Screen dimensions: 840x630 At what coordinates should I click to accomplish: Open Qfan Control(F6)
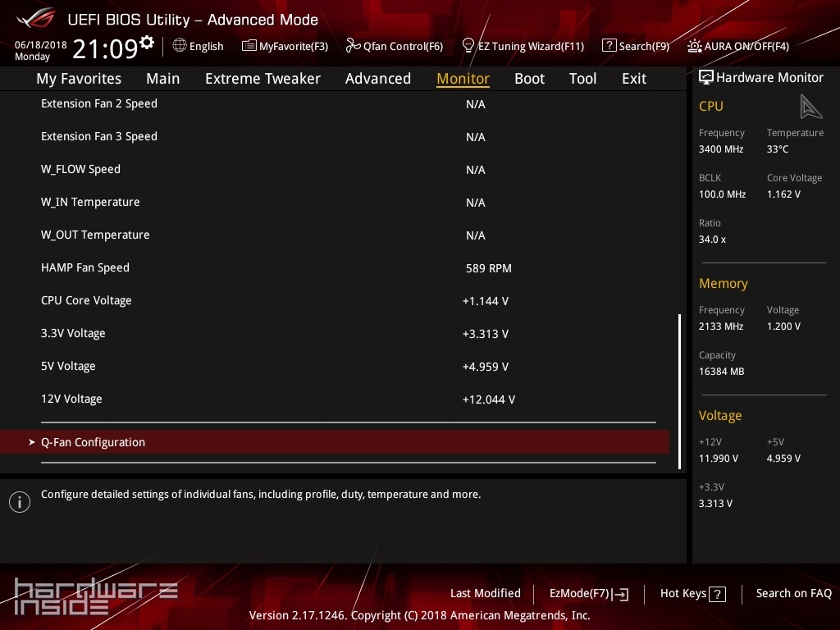(403, 46)
